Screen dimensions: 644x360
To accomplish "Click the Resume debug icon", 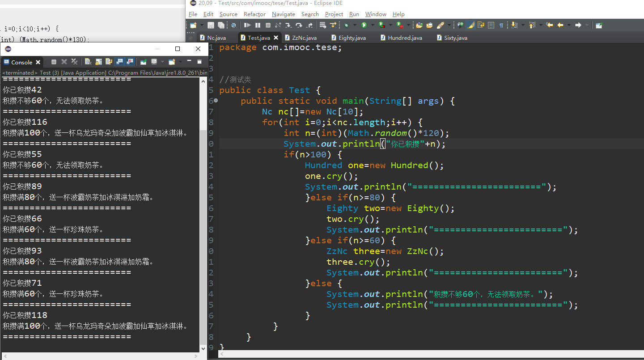I will point(247,25).
